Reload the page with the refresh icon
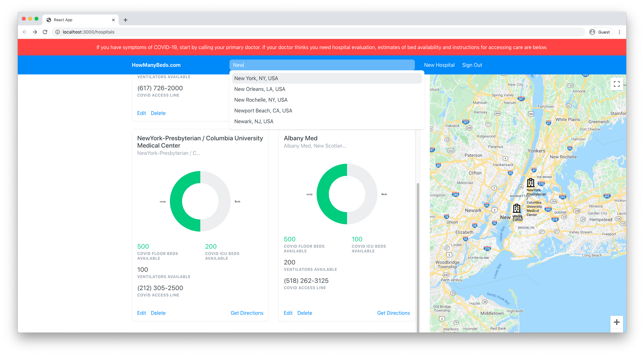This screenshot has height=356, width=644. (45, 32)
